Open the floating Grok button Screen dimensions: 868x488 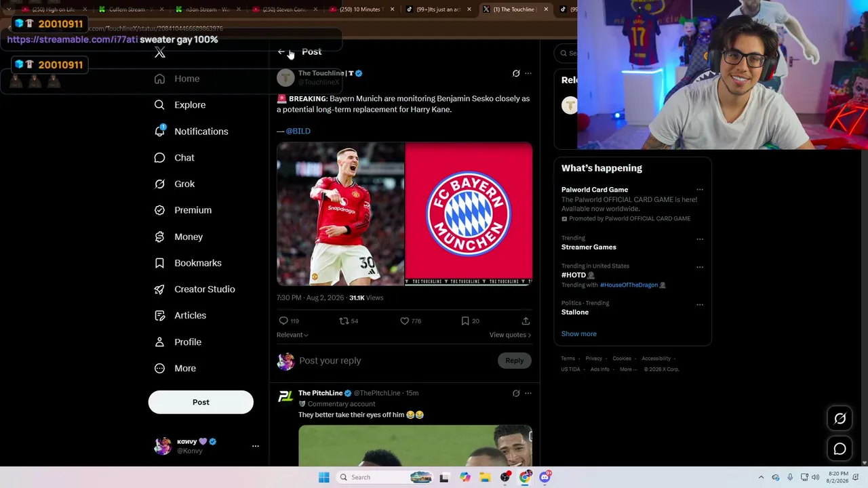click(x=840, y=419)
